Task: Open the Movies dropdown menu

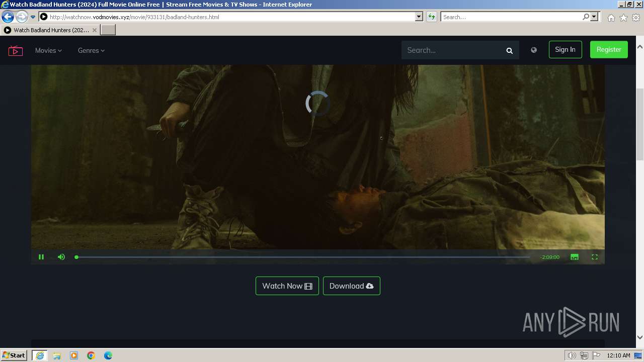Action: (x=48, y=50)
